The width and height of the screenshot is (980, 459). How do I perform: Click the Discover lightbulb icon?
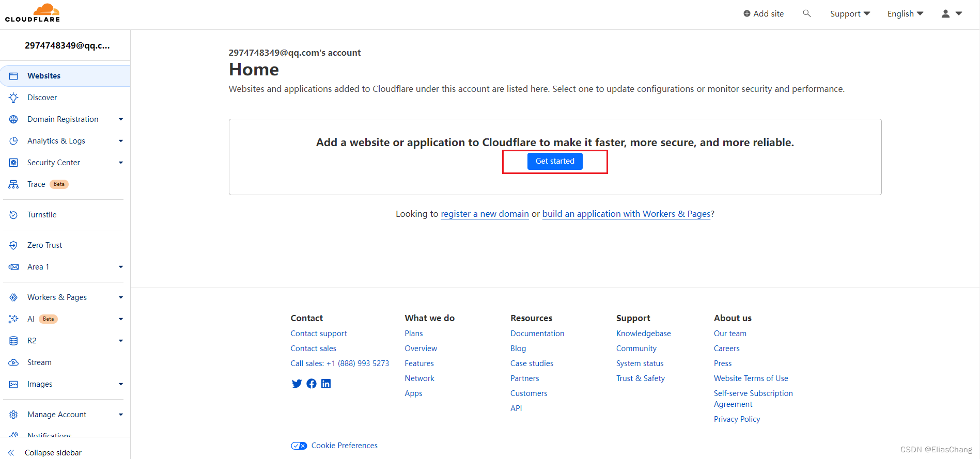tap(13, 98)
